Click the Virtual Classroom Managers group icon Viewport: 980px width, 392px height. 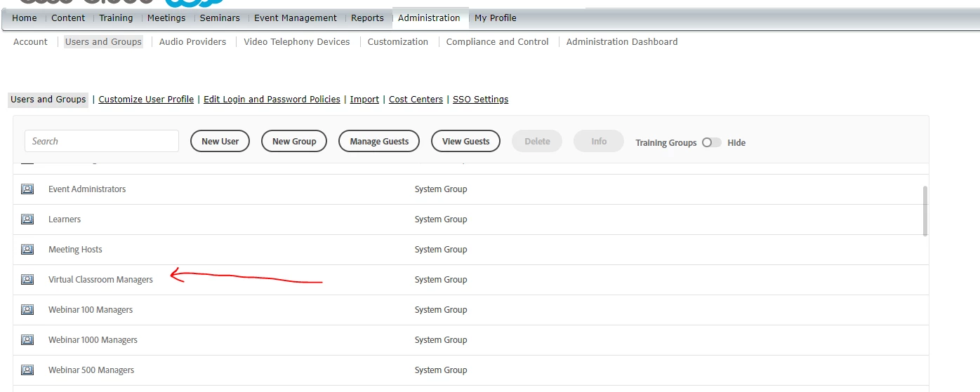click(x=27, y=280)
